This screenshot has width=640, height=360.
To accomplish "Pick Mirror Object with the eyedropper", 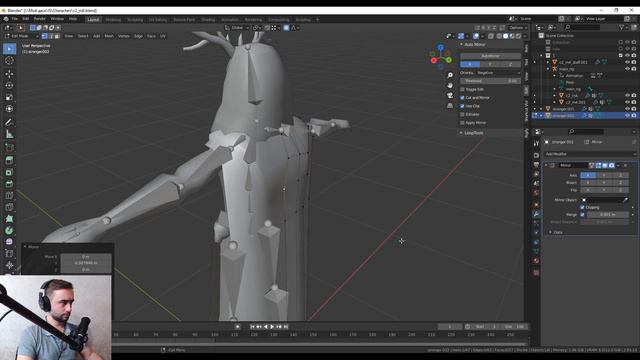I will (625, 200).
